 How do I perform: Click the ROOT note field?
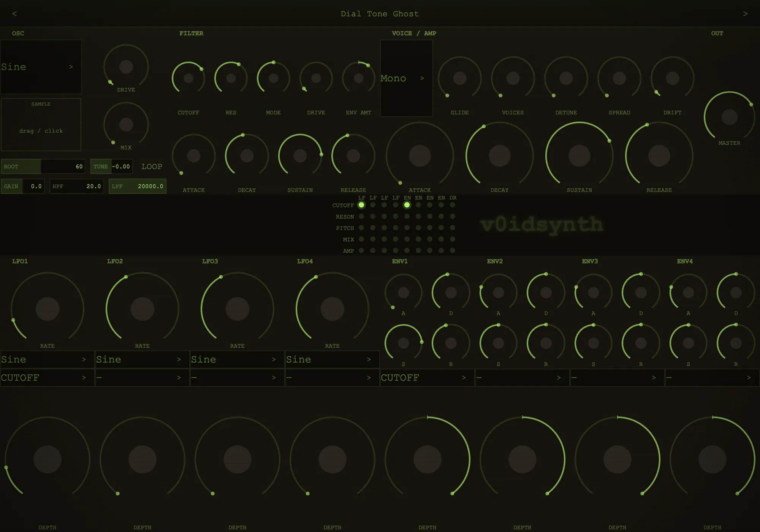[43, 166]
